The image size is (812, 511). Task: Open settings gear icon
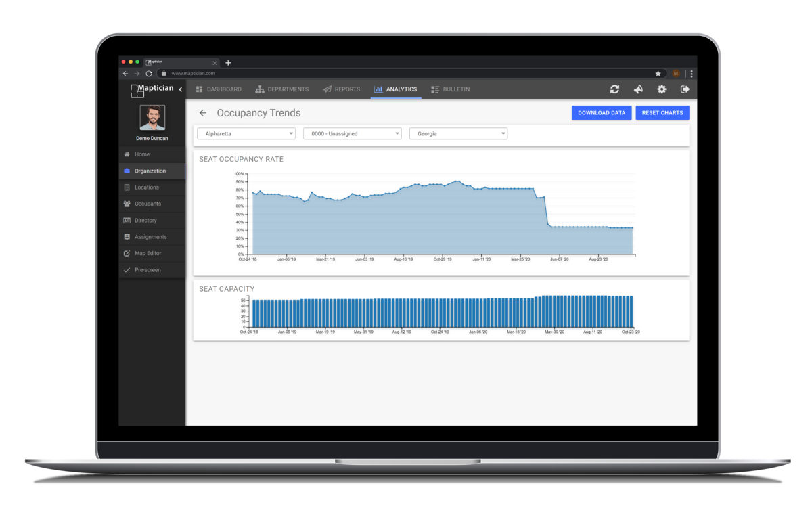click(662, 89)
